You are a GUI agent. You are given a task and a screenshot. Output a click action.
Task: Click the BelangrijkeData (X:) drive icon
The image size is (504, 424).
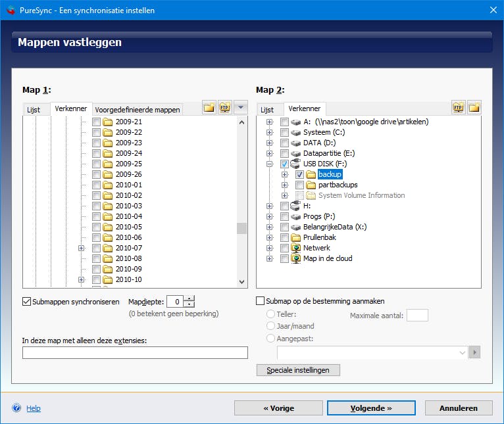click(295, 227)
